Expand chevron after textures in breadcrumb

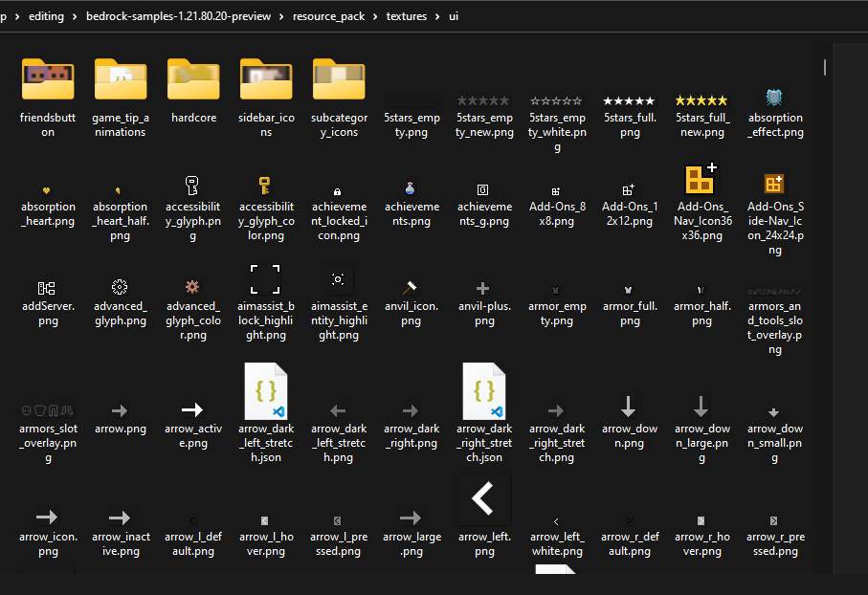point(437,16)
